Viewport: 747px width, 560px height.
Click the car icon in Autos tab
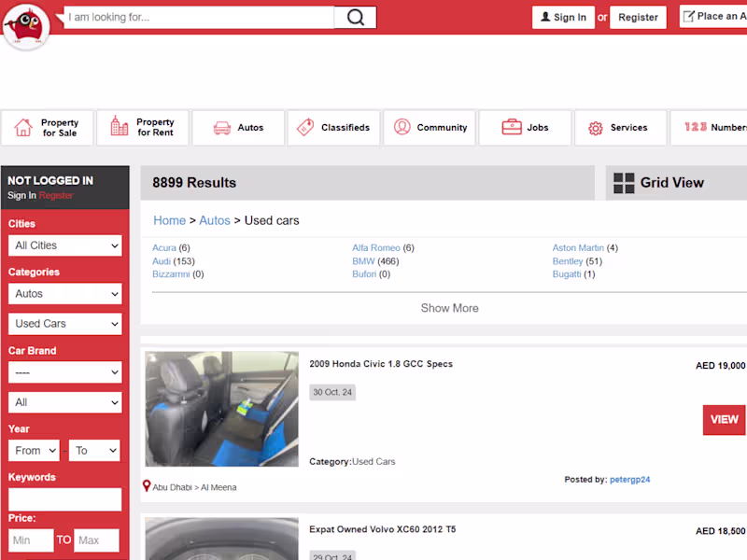222,128
